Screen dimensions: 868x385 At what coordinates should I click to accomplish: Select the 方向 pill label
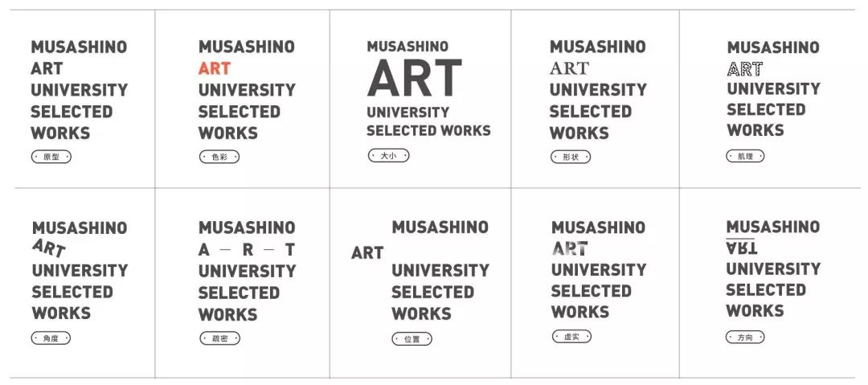click(745, 338)
